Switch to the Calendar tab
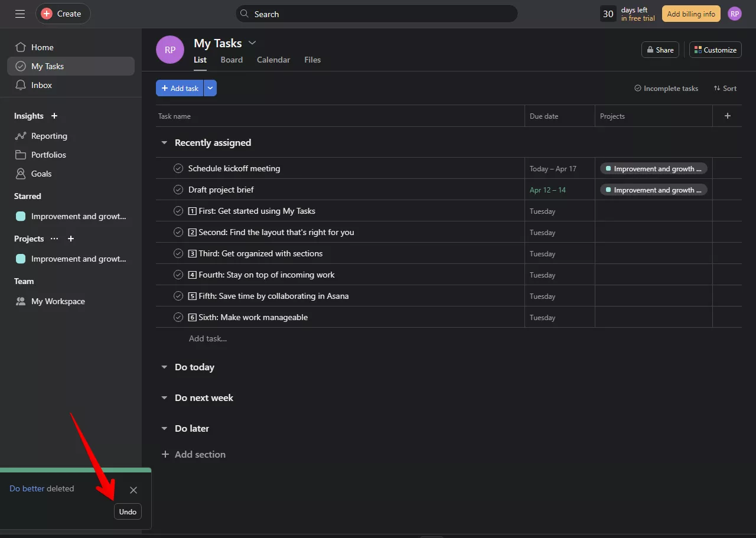Viewport: 756px width, 538px height. (x=273, y=60)
